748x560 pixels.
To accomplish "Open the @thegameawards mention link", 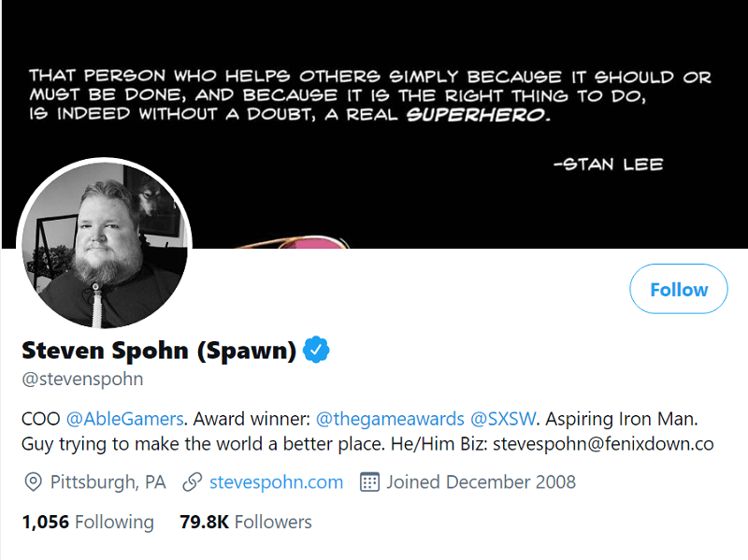I will (x=390, y=419).
